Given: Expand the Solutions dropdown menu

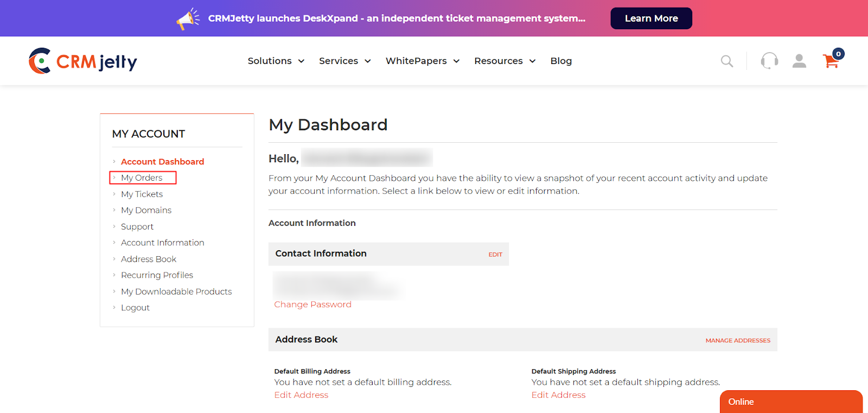Looking at the screenshot, I should point(276,61).
